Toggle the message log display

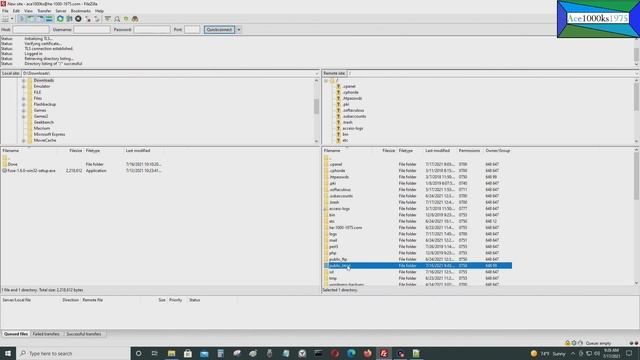(x=22, y=19)
